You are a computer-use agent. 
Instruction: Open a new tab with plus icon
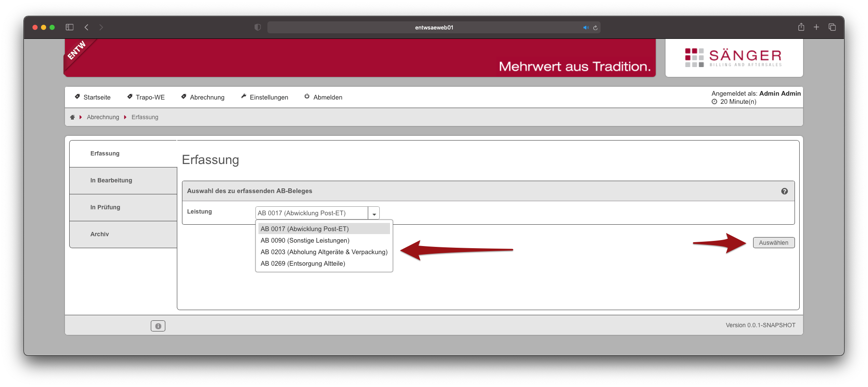tap(816, 27)
